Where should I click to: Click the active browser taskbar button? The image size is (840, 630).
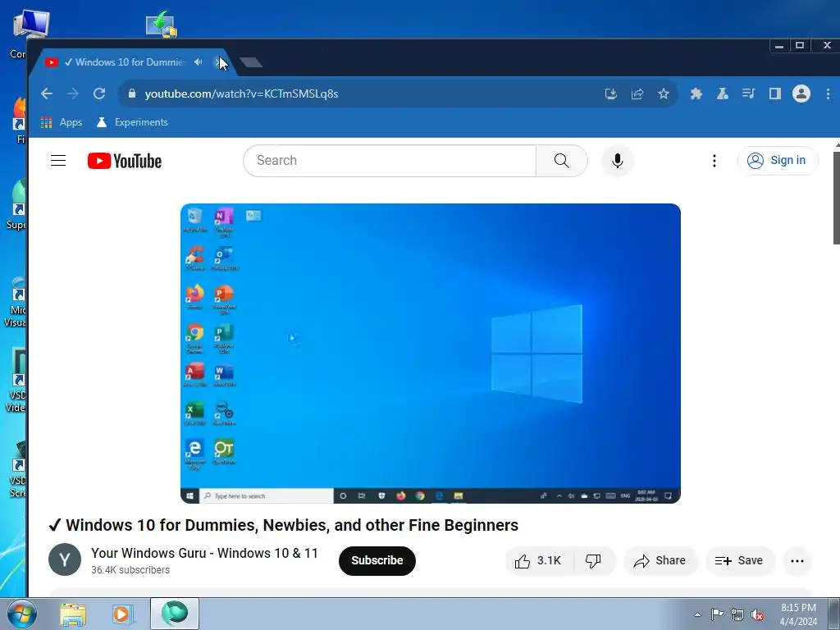[x=175, y=614]
